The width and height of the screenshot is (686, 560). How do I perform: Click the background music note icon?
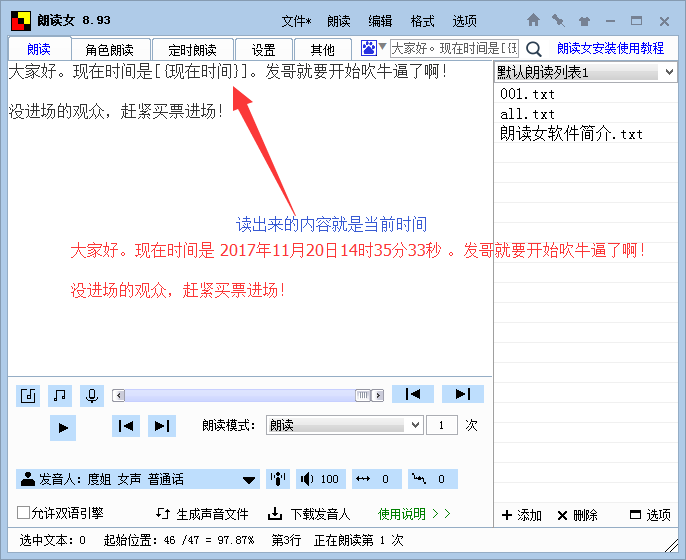tap(60, 396)
